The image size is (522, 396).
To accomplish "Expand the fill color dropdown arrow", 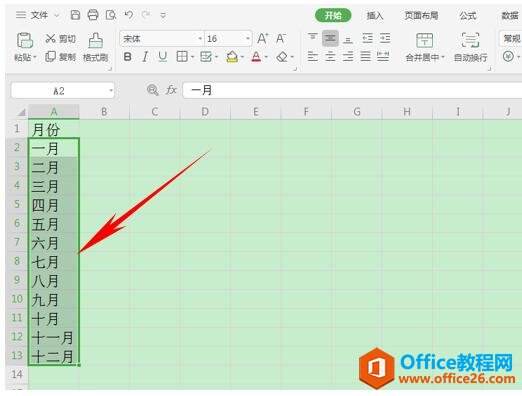I will [242, 57].
